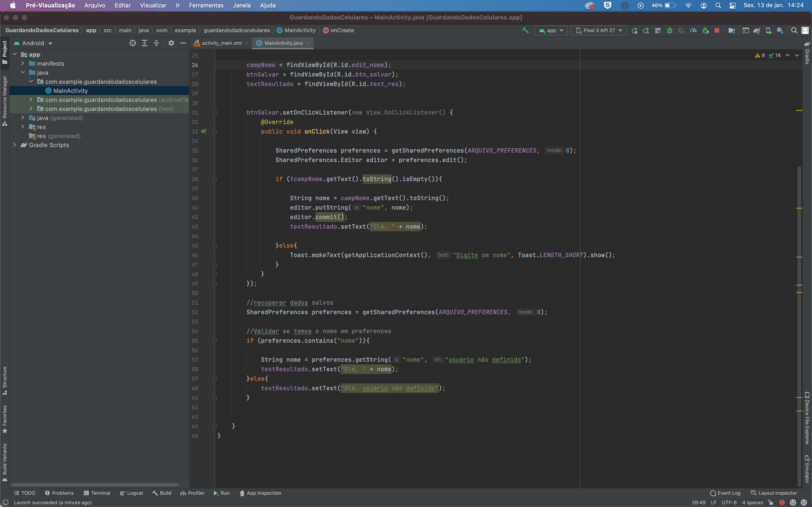Toggle the Terminal tool window

click(x=97, y=493)
